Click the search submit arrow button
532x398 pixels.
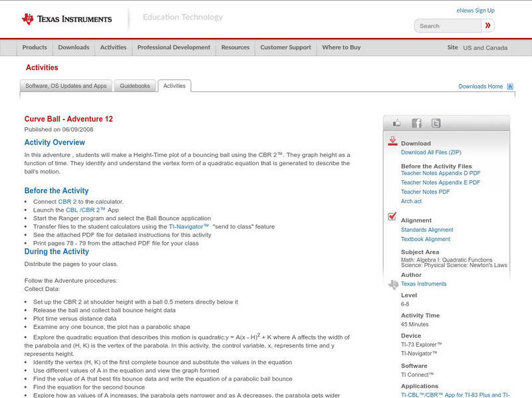487,25
